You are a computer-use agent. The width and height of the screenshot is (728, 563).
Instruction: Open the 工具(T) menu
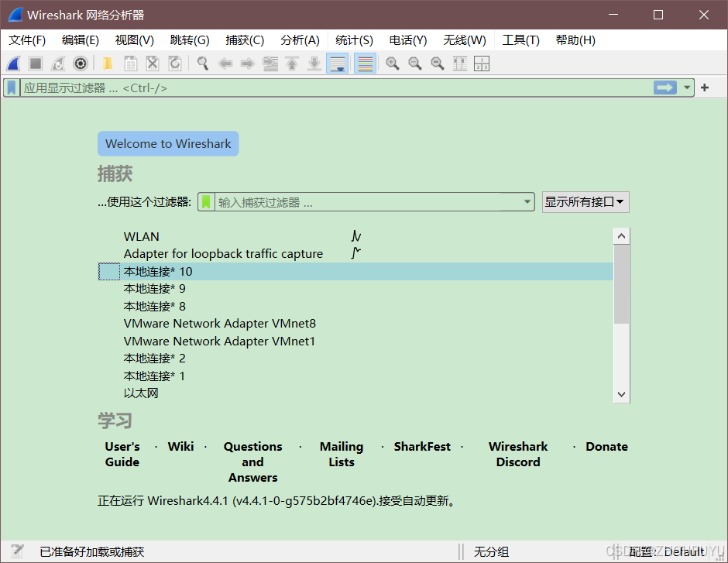tap(520, 40)
